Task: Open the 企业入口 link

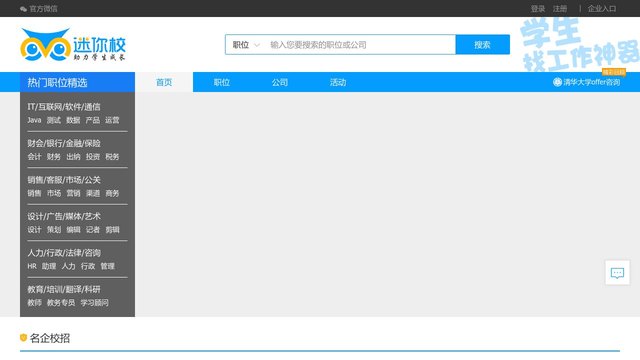Action: coord(602,9)
